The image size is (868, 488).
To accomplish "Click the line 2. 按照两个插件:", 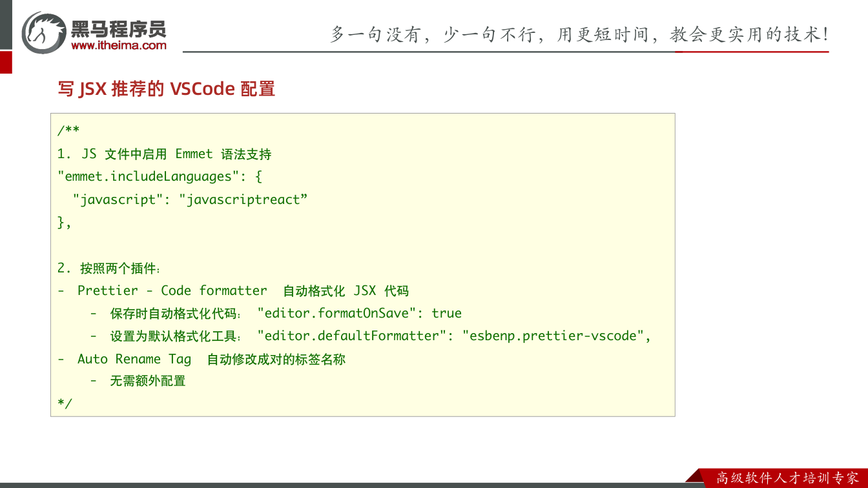I will pyautogui.click(x=108, y=268).
